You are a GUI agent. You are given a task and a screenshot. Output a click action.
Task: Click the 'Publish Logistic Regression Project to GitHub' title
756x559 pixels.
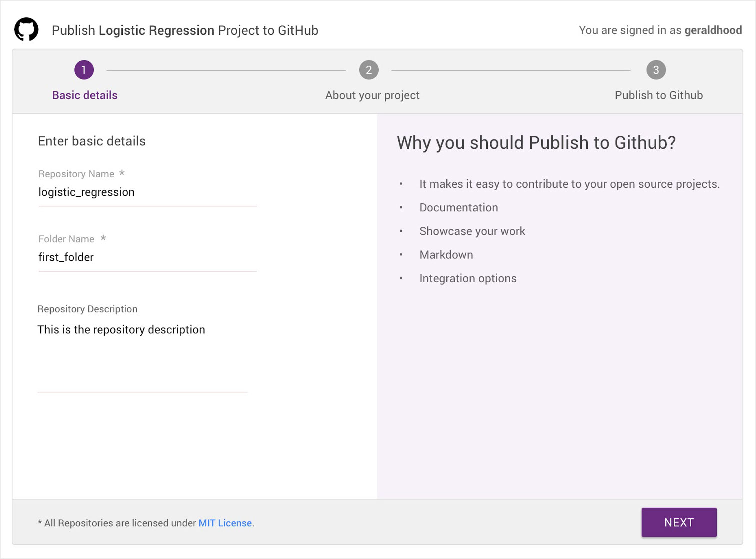point(185,30)
